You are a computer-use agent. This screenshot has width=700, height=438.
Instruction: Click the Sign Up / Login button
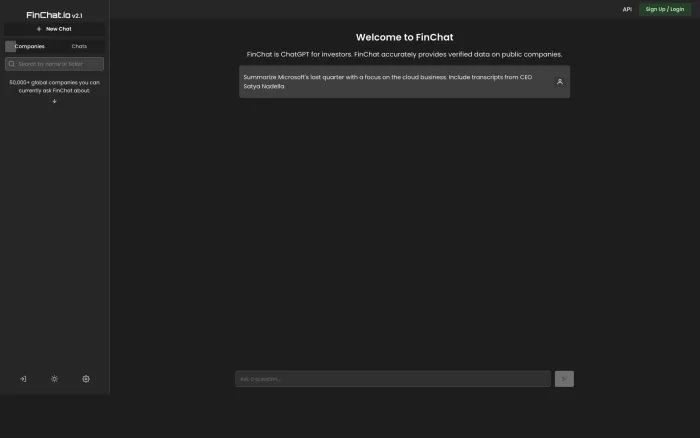tap(665, 9)
